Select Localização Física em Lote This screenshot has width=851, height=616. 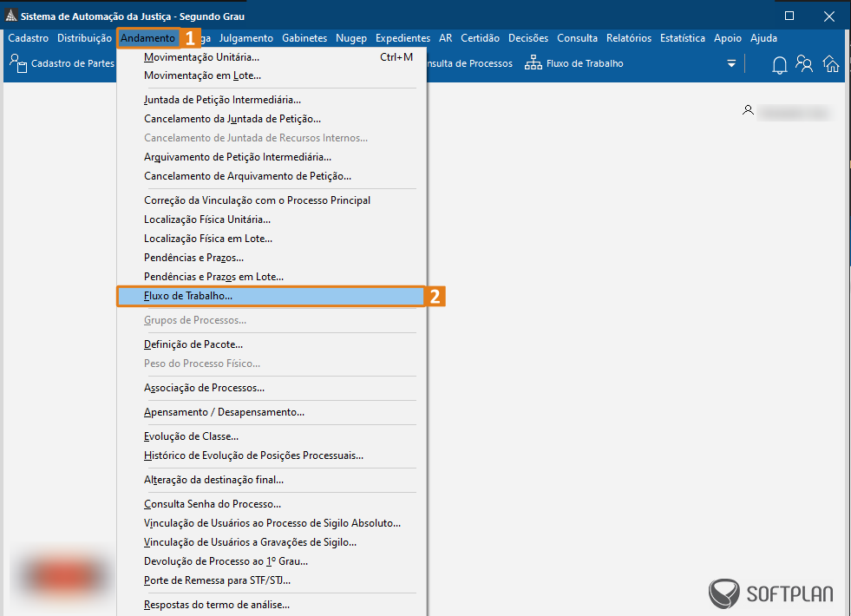(x=272, y=239)
